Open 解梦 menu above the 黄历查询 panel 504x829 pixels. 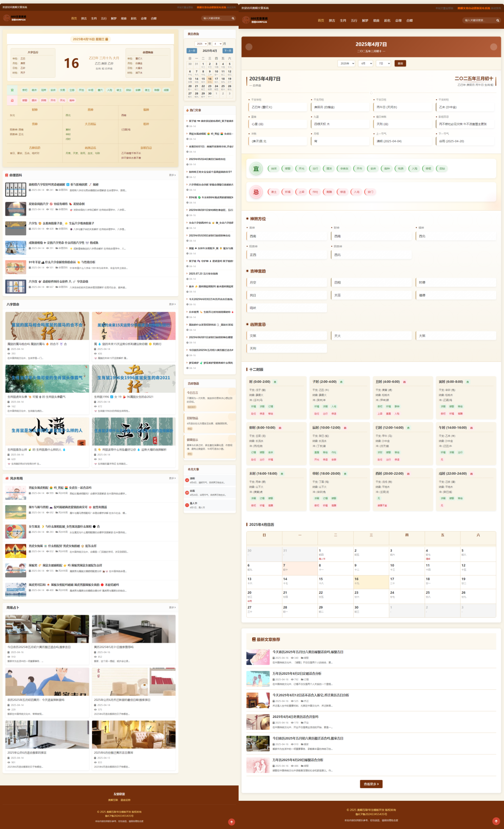point(114,18)
